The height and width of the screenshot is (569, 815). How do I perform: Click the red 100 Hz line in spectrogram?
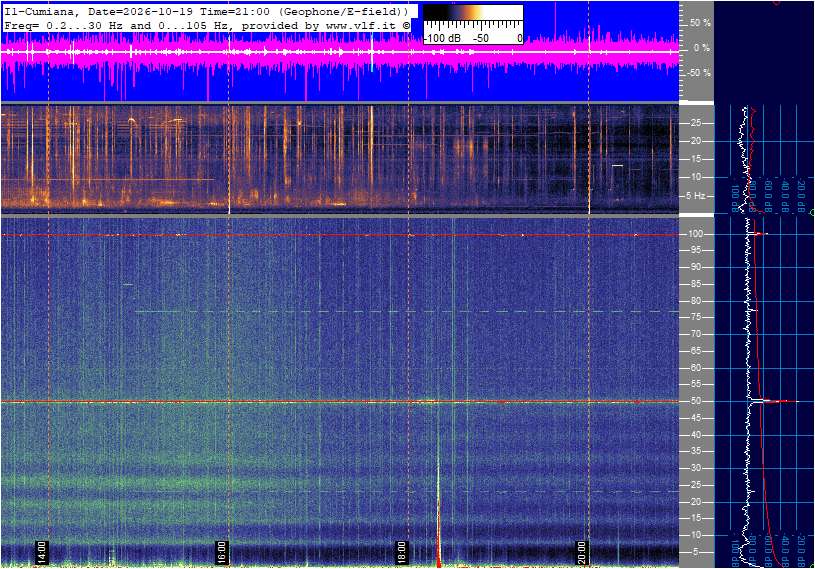click(x=339, y=235)
